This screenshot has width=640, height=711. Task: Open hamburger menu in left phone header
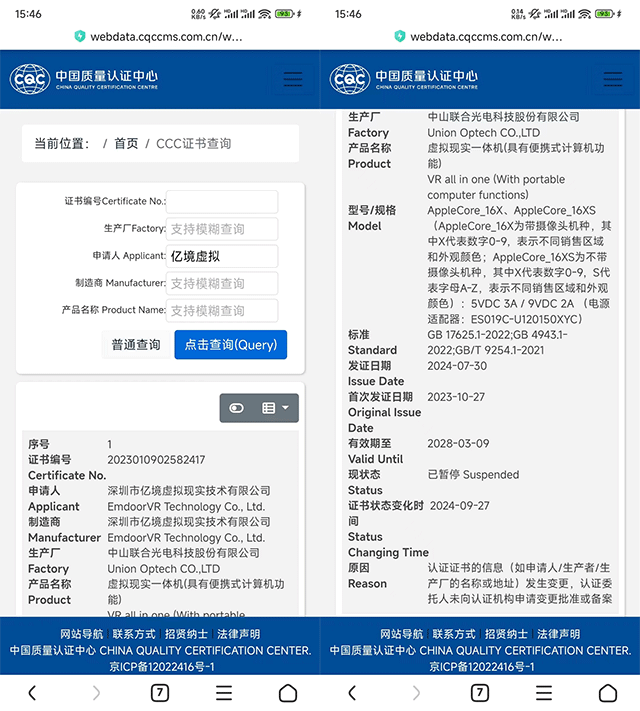(293, 79)
